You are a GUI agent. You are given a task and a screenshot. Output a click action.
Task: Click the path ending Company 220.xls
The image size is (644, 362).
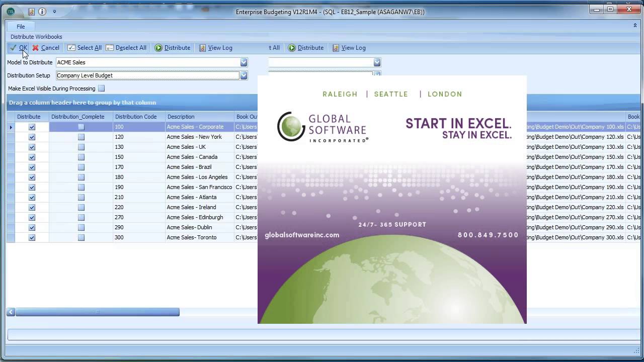[x=576, y=207]
